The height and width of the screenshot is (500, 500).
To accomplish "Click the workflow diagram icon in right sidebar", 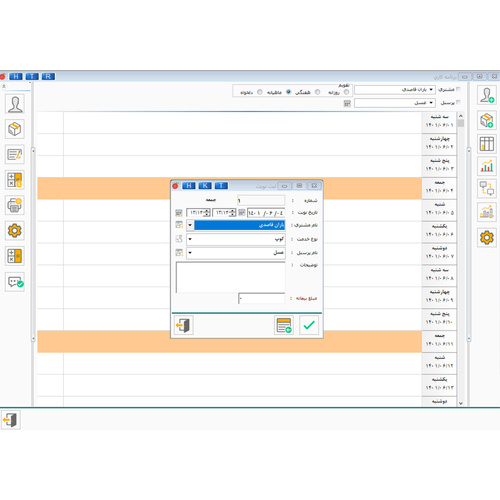I will pyautogui.click(x=487, y=188).
